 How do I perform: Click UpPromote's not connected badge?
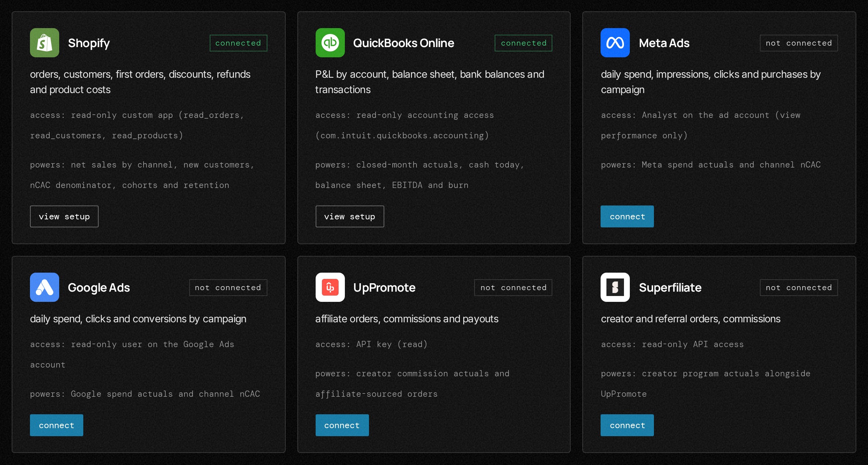click(x=513, y=288)
